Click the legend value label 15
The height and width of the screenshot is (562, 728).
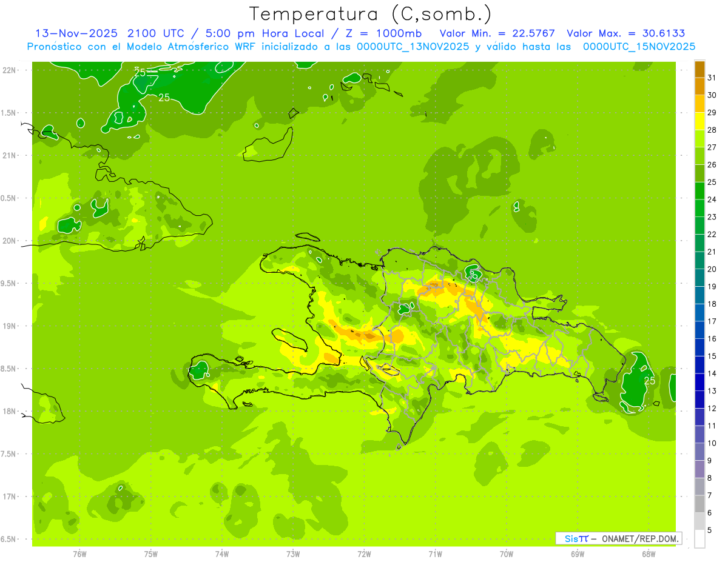712,356
